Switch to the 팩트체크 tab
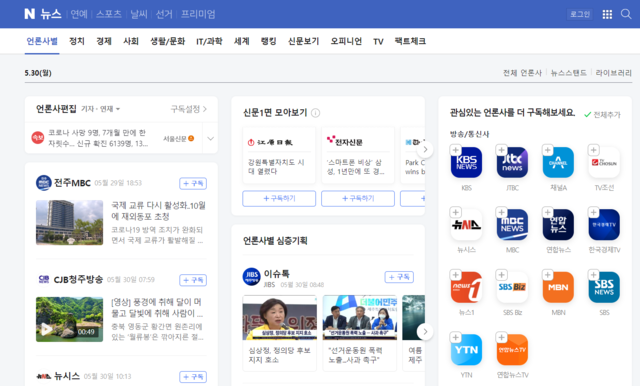 click(x=410, y=41)
